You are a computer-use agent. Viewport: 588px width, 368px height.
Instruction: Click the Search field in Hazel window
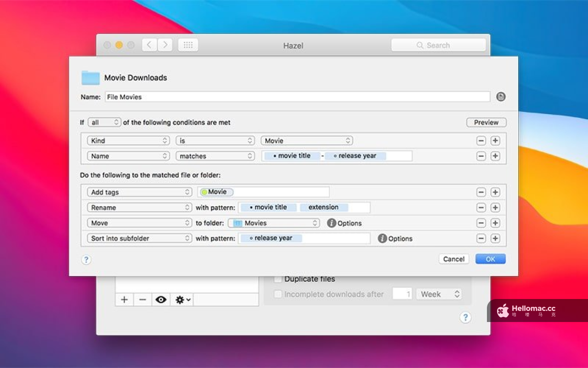tap(438, 45)
